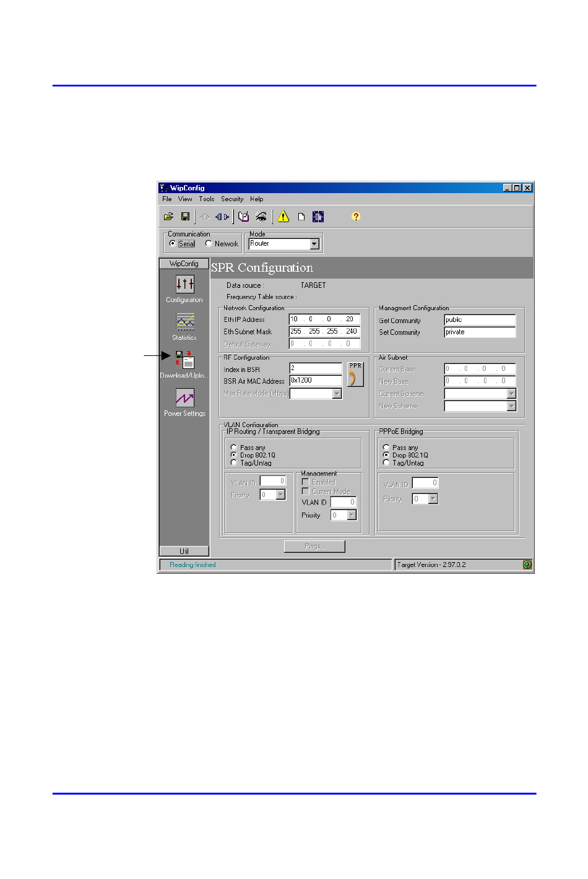Toggle the Current Mode checkbox

click(305, 491)
